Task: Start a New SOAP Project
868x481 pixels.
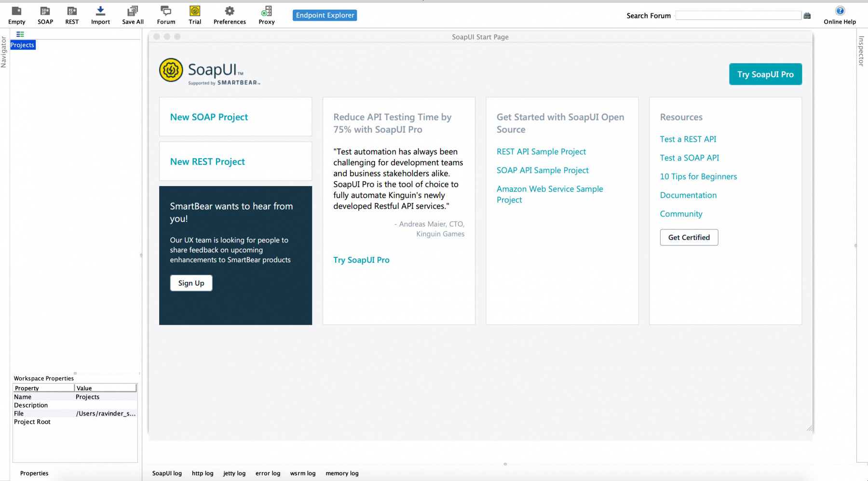Action: 209,117
